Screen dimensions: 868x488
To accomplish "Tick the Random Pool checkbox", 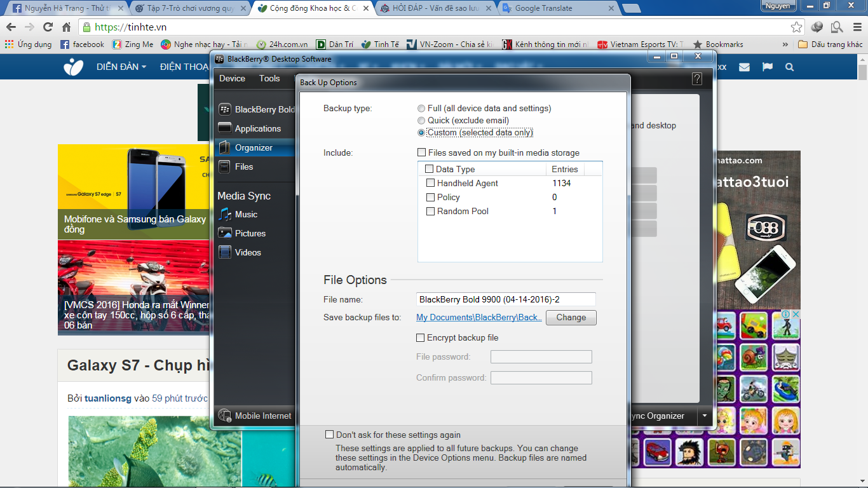I will tap(430, 211).
